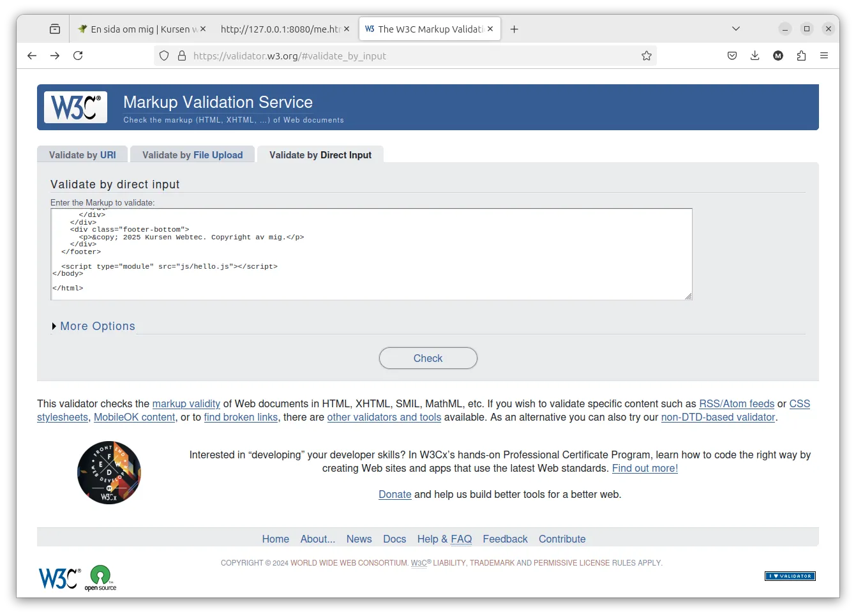Click the I love Validator badge
This screenshot has width=856, height=616.
click(x=790, y=576)
